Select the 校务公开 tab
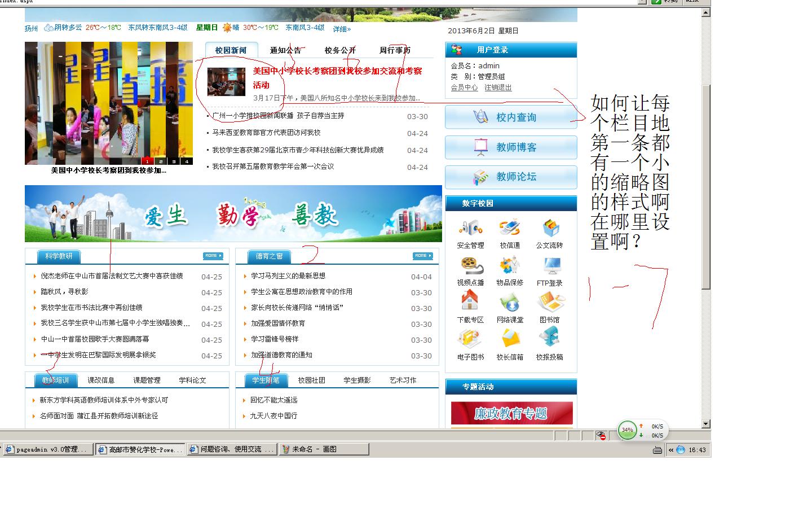The width and height of the screenshot is (812, 508). [340, 50]
